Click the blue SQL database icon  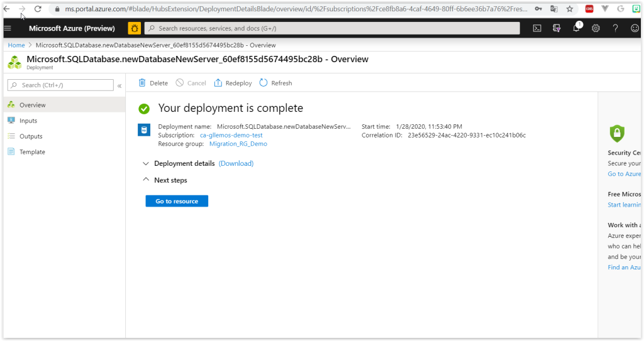(x=144, y=130)
